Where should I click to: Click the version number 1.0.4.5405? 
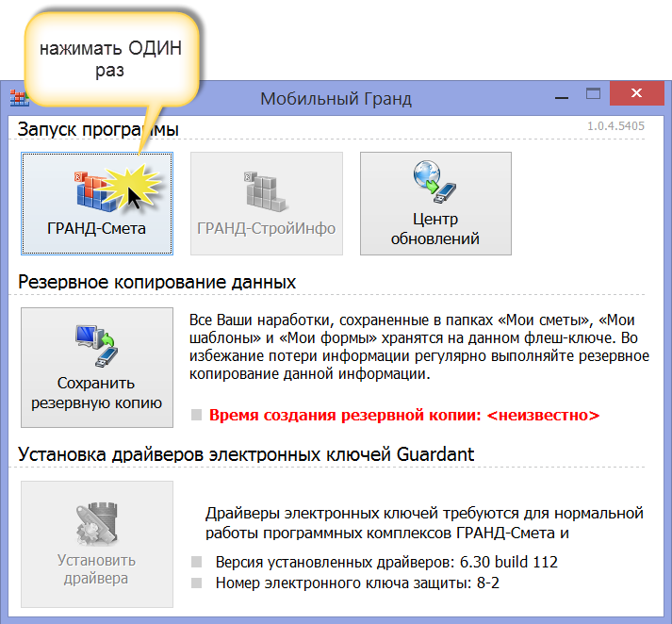[x=615, y=126]
